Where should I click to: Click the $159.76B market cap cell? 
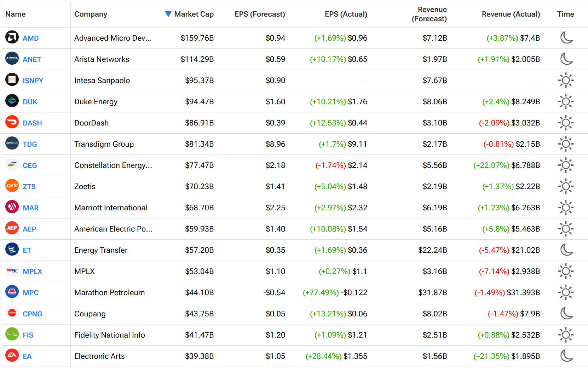click(x=197, y=38)
